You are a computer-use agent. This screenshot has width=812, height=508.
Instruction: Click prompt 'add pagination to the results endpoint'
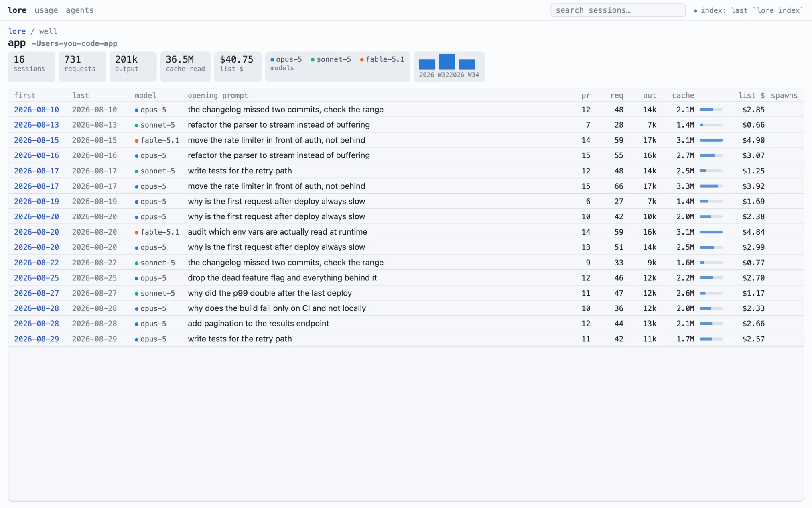(x=258, y=324)
